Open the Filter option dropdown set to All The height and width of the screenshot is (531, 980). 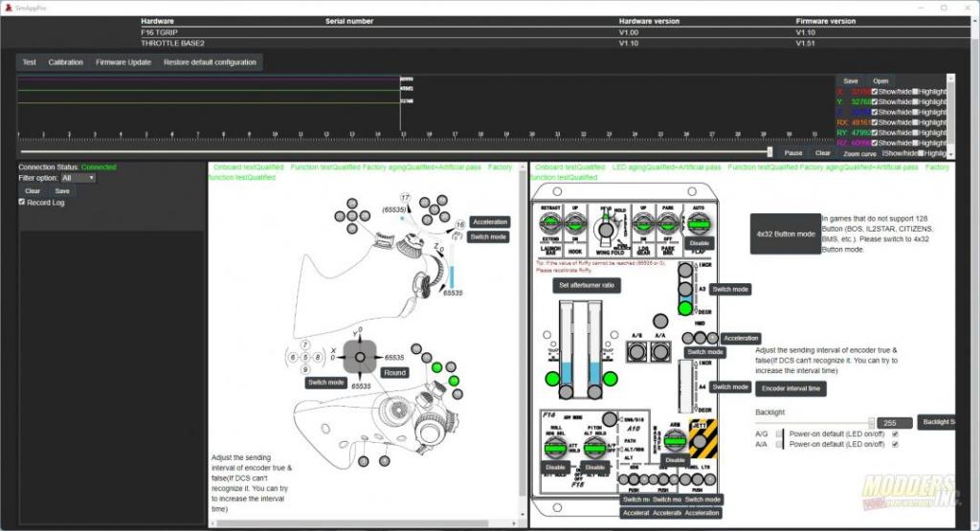[x=78, y=178]
